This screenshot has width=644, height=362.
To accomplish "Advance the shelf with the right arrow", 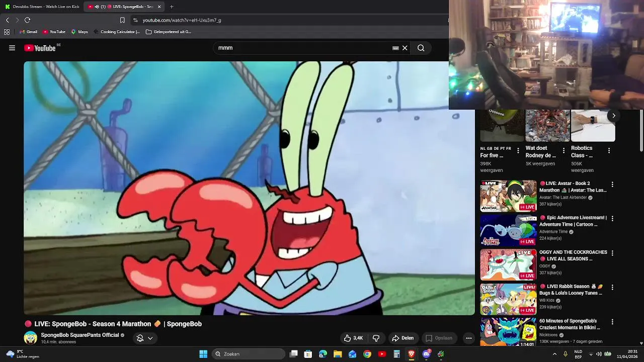I will click(x=614, y=116).
